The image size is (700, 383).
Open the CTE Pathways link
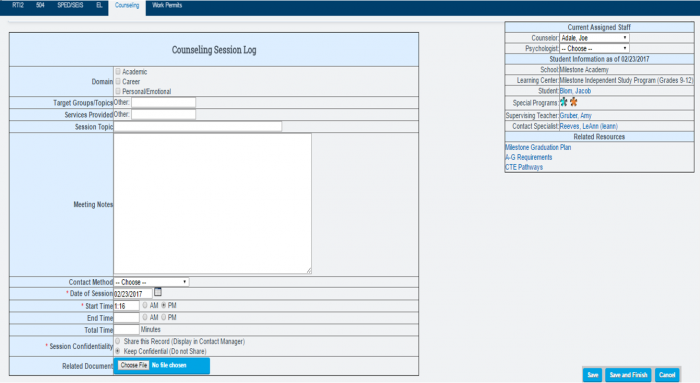524,167
